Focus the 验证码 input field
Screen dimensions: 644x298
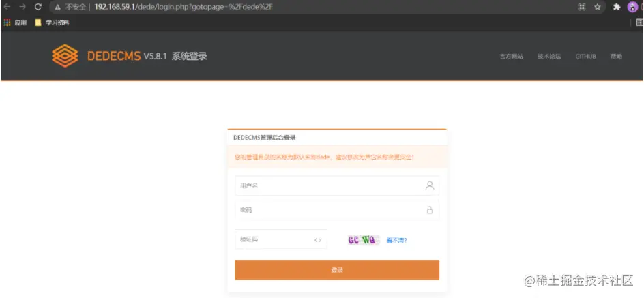tap(281, 239)
